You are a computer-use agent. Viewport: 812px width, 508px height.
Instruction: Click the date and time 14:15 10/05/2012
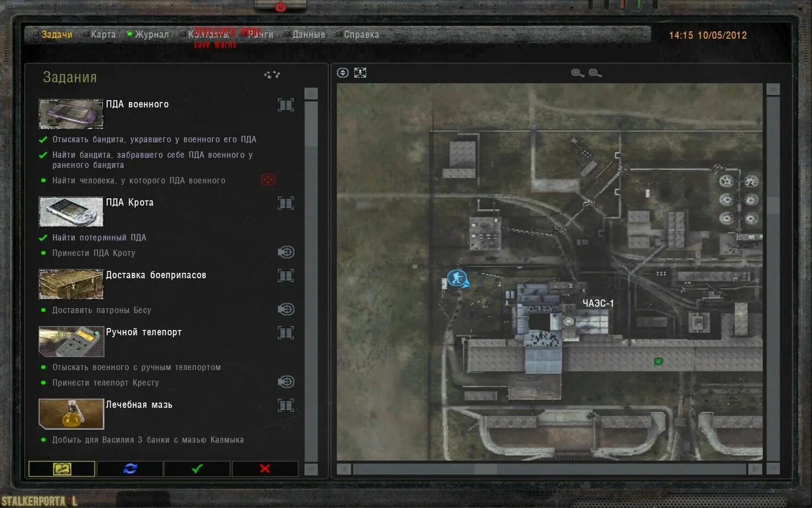[707, 35]
